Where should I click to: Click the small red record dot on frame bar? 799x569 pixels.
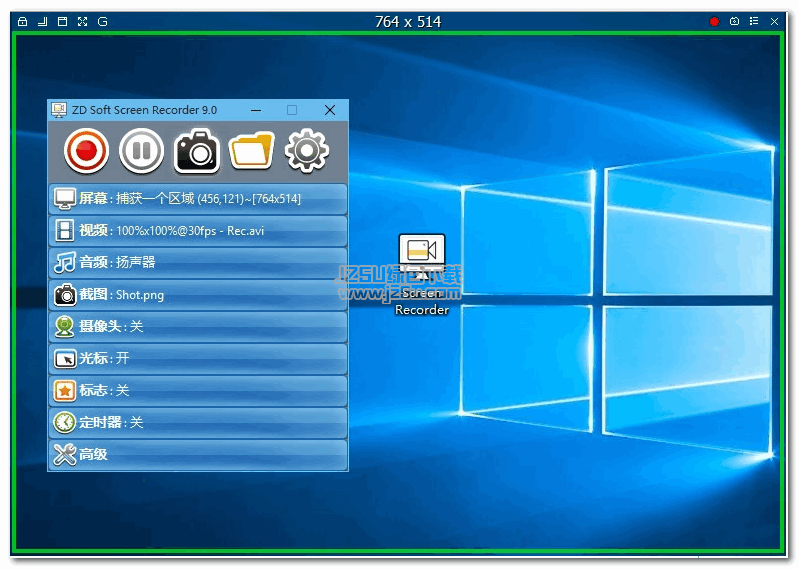[x=714, y=21]
